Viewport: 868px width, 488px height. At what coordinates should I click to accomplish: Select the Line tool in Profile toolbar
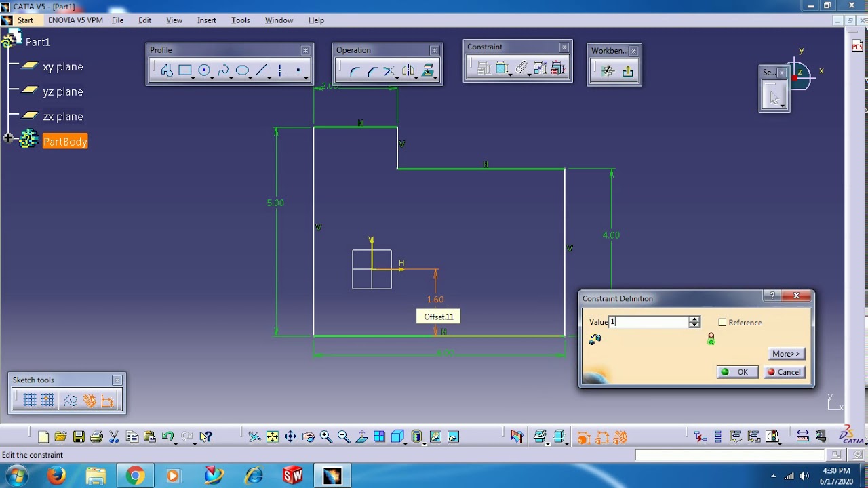[x=261, y=70]
